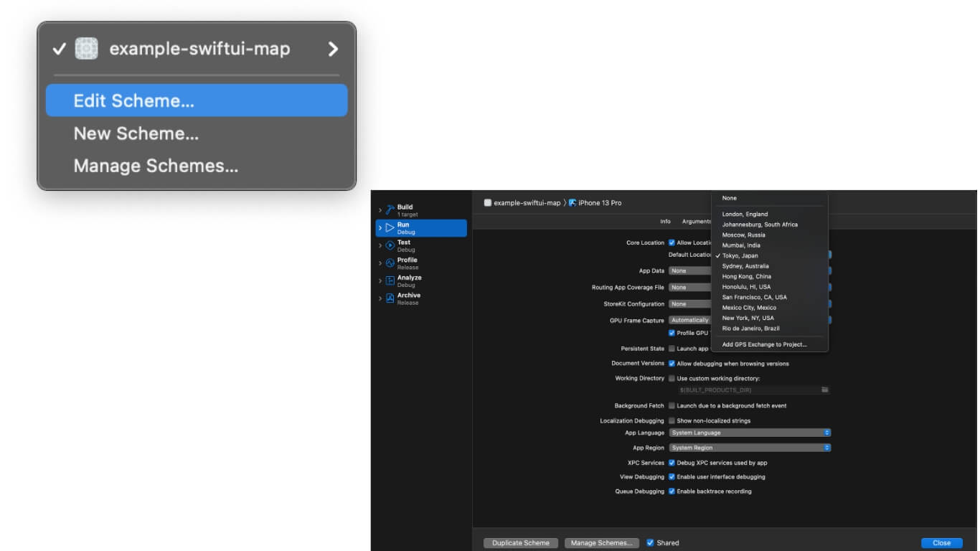Select the Run play icon in the sidebar

coord(390,227)
